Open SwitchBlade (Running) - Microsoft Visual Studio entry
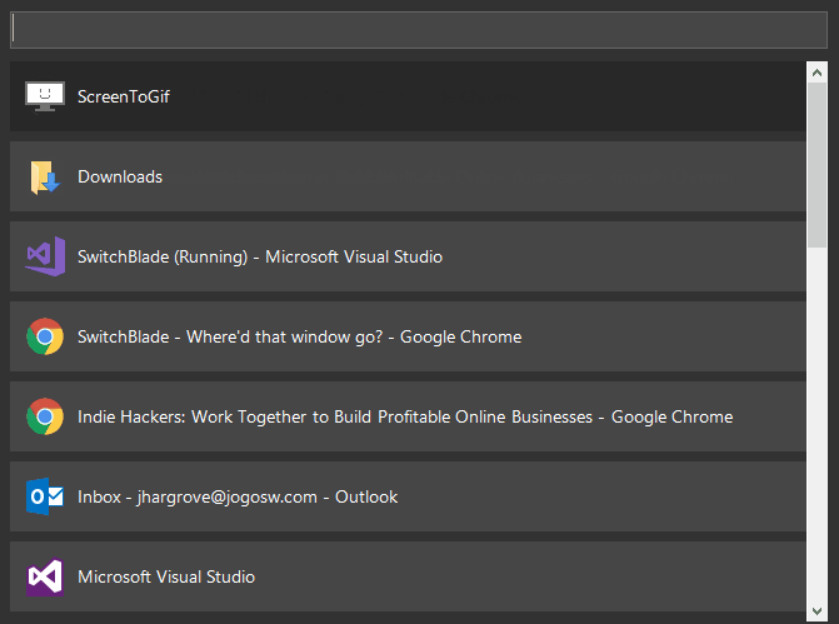 point(260,257)
